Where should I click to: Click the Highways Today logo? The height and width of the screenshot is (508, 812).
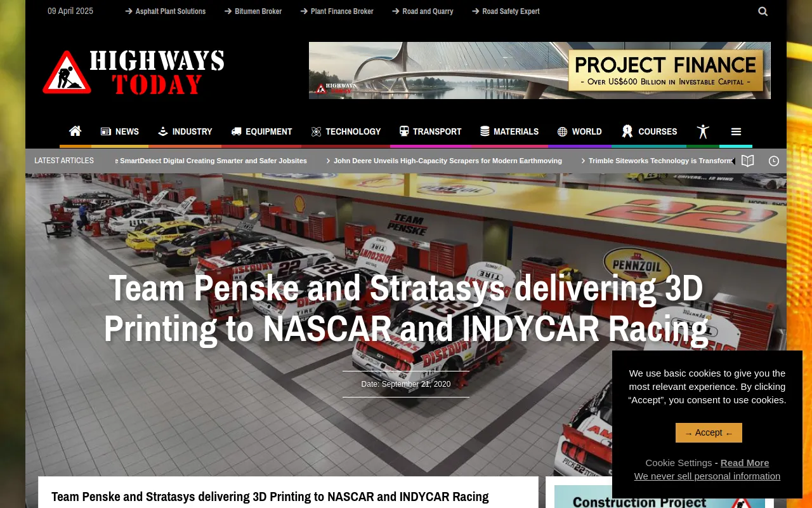(x=133, y=72)
